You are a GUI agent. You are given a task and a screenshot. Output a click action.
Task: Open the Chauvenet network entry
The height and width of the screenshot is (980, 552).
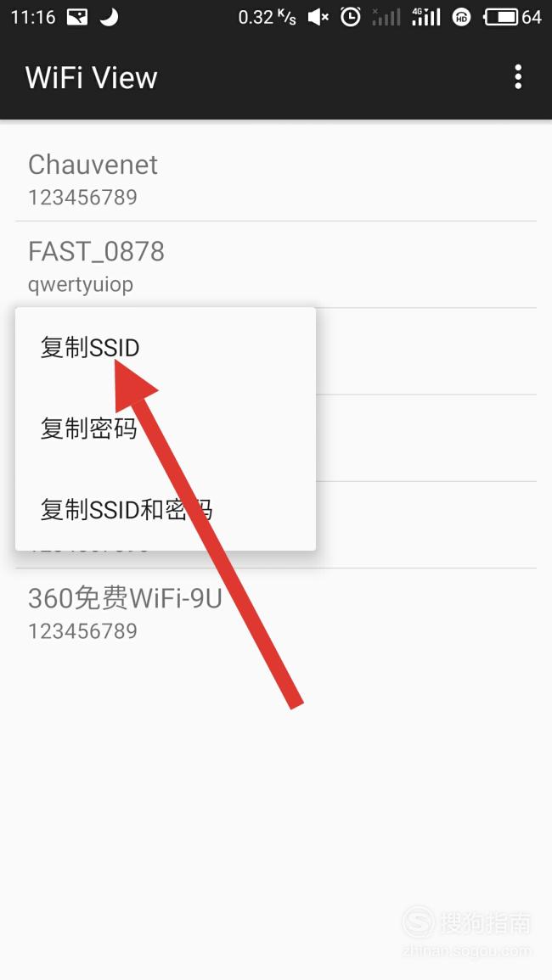[276, 177]
